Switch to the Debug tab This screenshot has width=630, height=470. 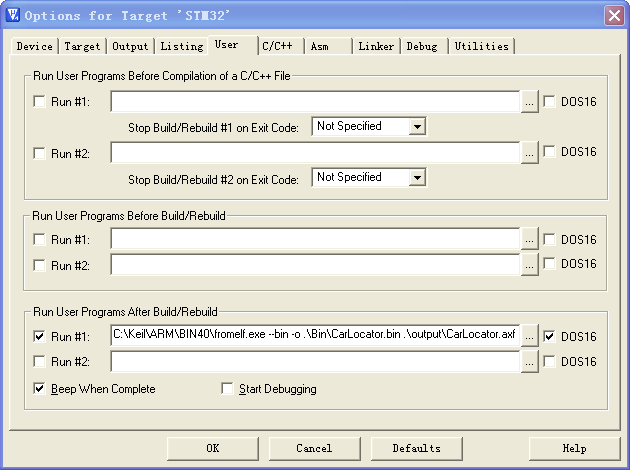coord(424,46)
